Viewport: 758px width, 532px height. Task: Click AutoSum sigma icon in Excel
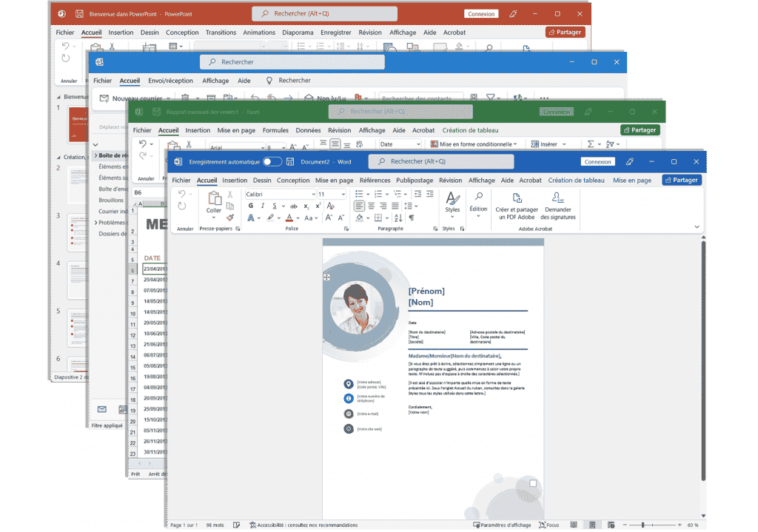coord(591,144)
